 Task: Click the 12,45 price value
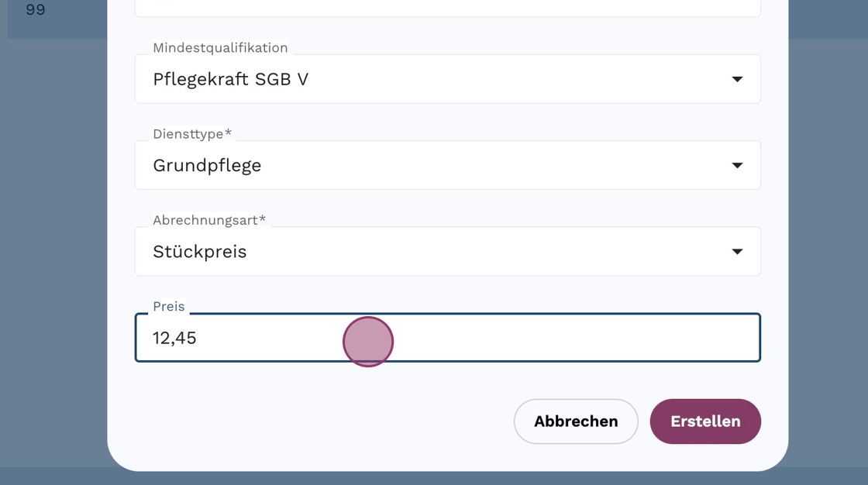pos(175,338)
